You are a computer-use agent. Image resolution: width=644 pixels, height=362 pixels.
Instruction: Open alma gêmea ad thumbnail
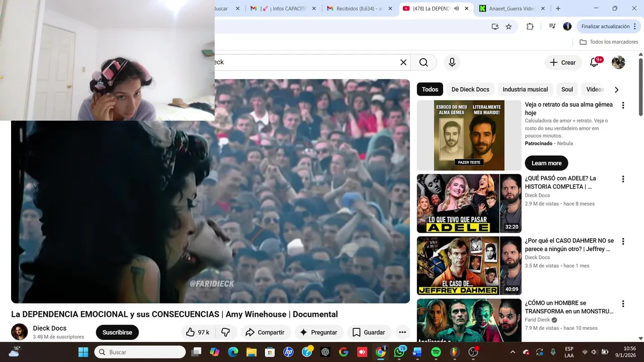tap(469, 135)
